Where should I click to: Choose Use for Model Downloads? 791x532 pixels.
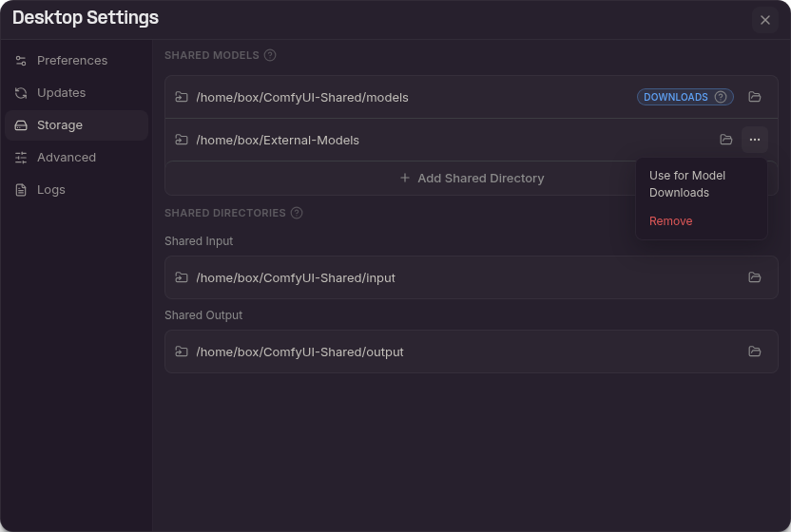(702, 184)
